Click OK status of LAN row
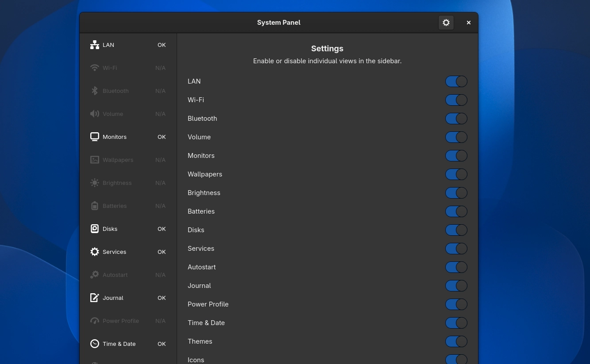Image resolution: width=590 pixels, height=364 pixels. [162, 45]
